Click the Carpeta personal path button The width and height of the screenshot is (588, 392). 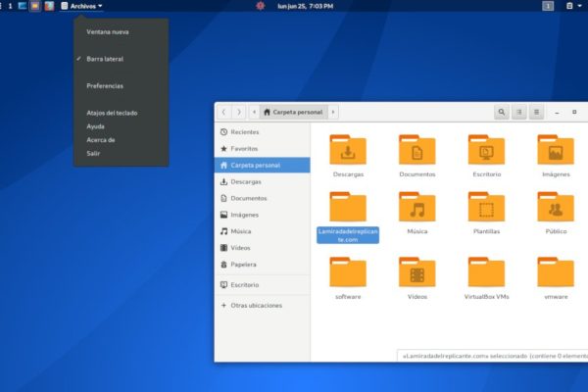tap(293, 112)
